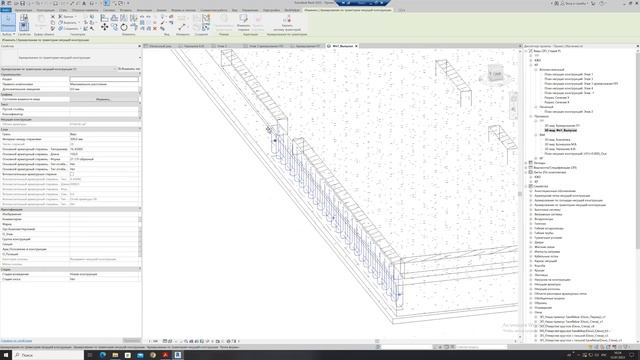The image size is (640, 360).
Task: Click the view scale 1:100 control
Action: [155, 341]
